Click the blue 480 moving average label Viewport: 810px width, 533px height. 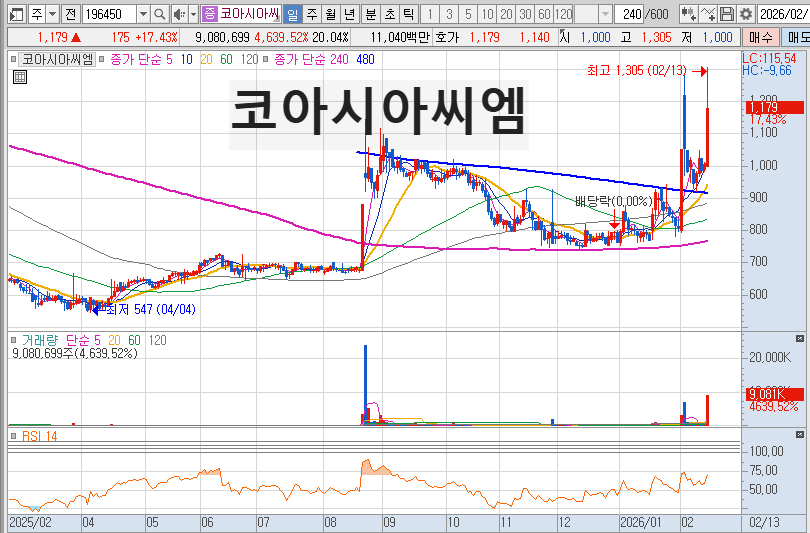click(x=365, y=59)
